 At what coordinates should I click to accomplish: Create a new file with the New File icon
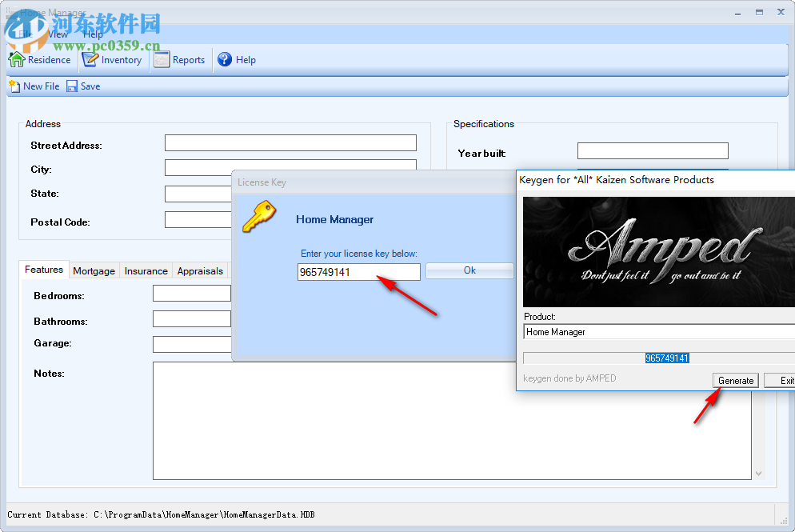14,86
